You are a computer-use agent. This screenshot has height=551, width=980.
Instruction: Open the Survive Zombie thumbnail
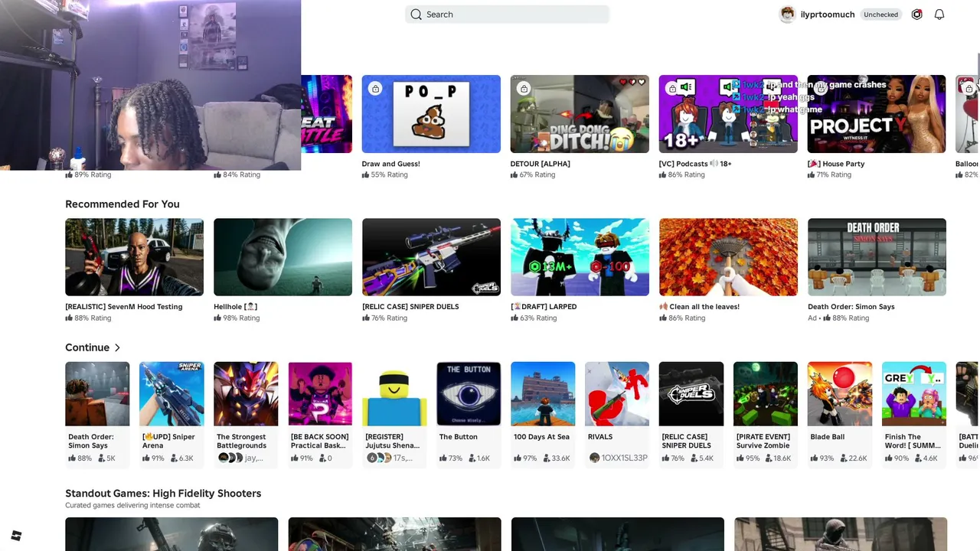pos(766,394)
